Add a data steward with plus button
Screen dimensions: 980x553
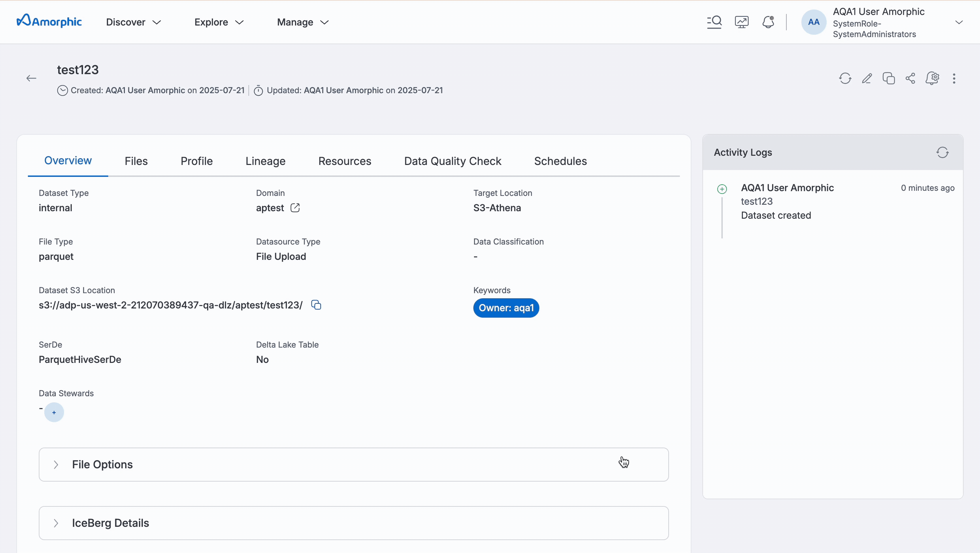[x=54, y=412]
